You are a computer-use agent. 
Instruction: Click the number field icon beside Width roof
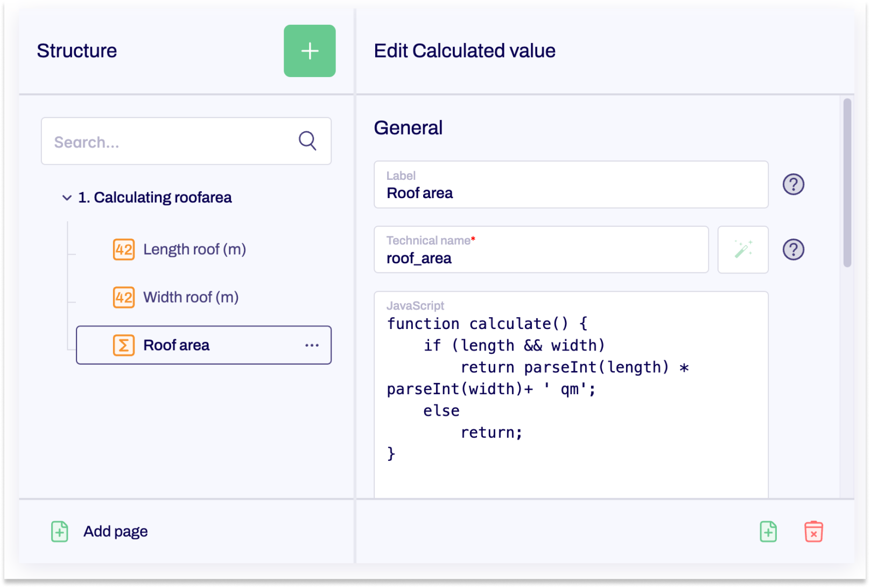pyautogui.click(x=123, y=297)
